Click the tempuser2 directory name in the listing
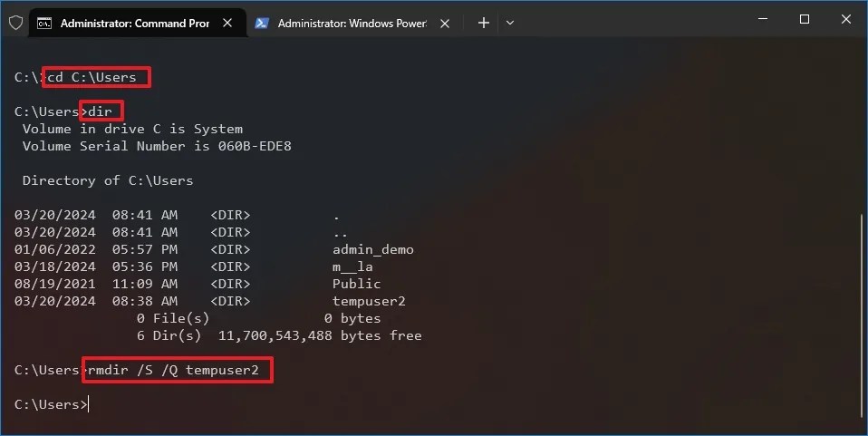Image resolution: width=868 pixels, height=436 pixels. point(369,301)
